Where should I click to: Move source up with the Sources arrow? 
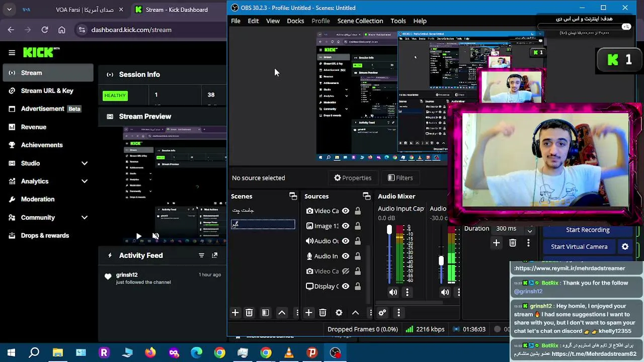click(355, 313)
